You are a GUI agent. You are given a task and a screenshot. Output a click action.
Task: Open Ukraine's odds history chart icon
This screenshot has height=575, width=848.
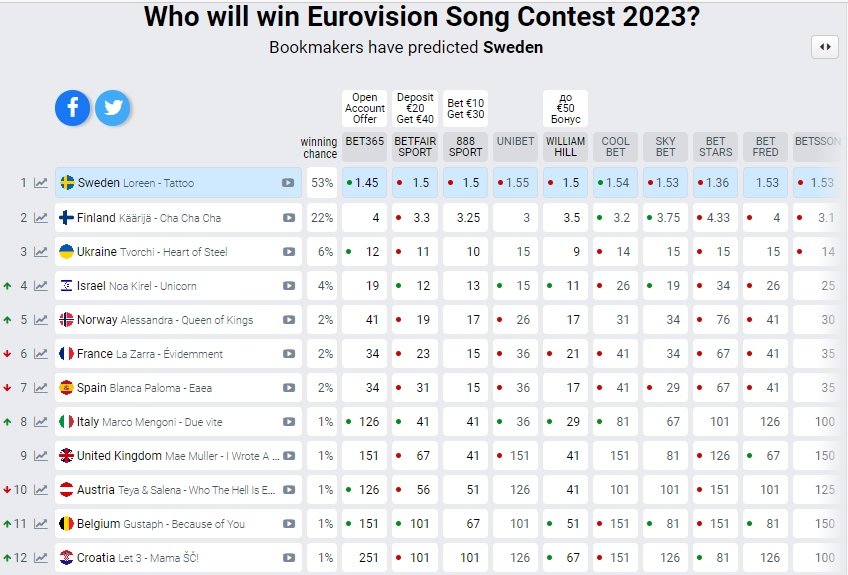pos(41,252)
